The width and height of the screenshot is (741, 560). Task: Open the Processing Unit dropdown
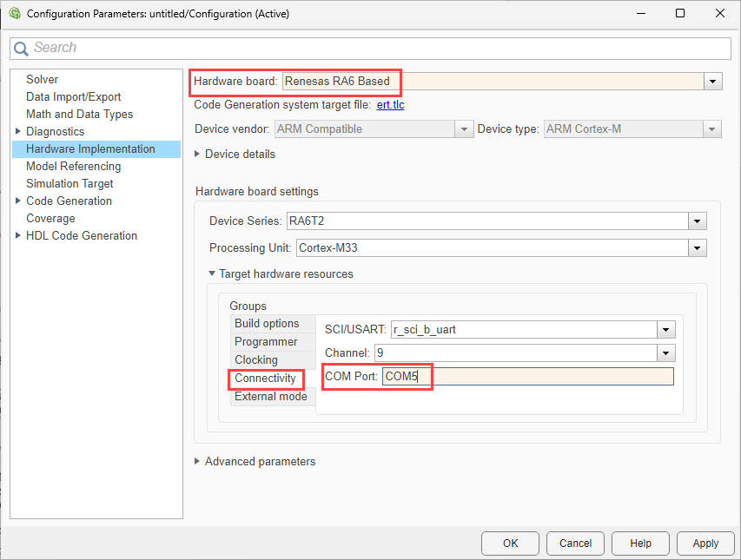point(697,248)
